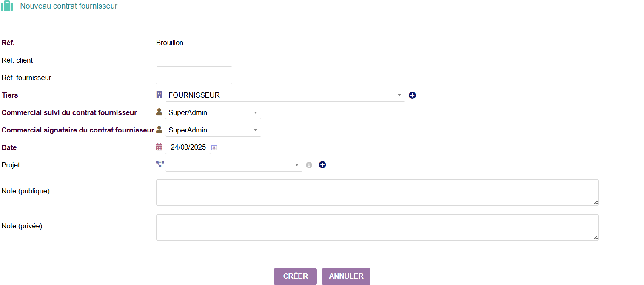The height and width of the screenshot is (285, 644).
Task: Open the Projet selection dropdown
Action: click(234, 165)
